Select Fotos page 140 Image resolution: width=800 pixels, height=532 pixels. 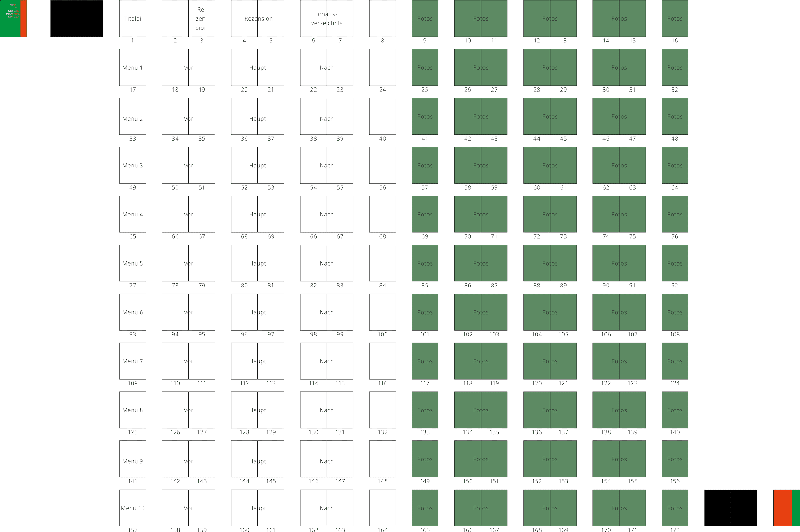[x=675, y=410]
